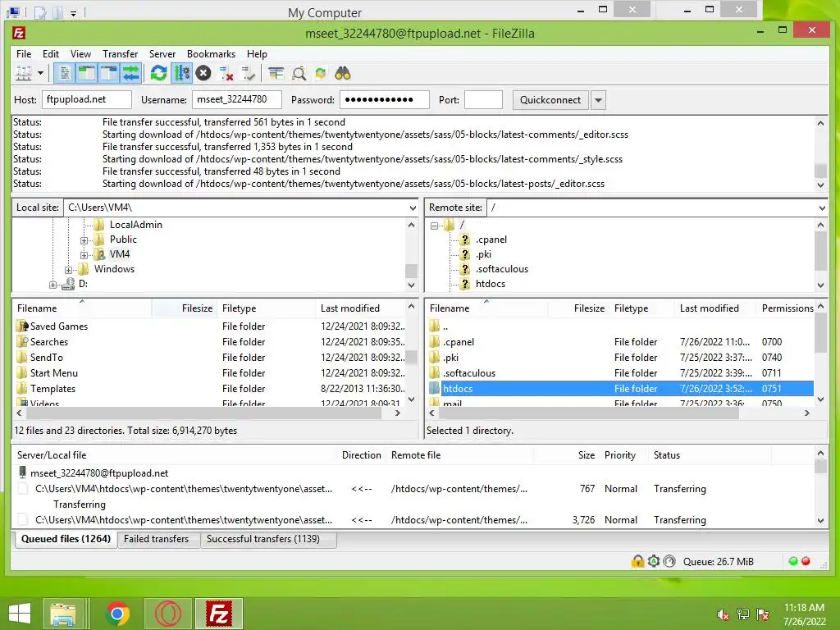Click the Port input field
This screenshot has height=630, width=840.
click(483, 99)
